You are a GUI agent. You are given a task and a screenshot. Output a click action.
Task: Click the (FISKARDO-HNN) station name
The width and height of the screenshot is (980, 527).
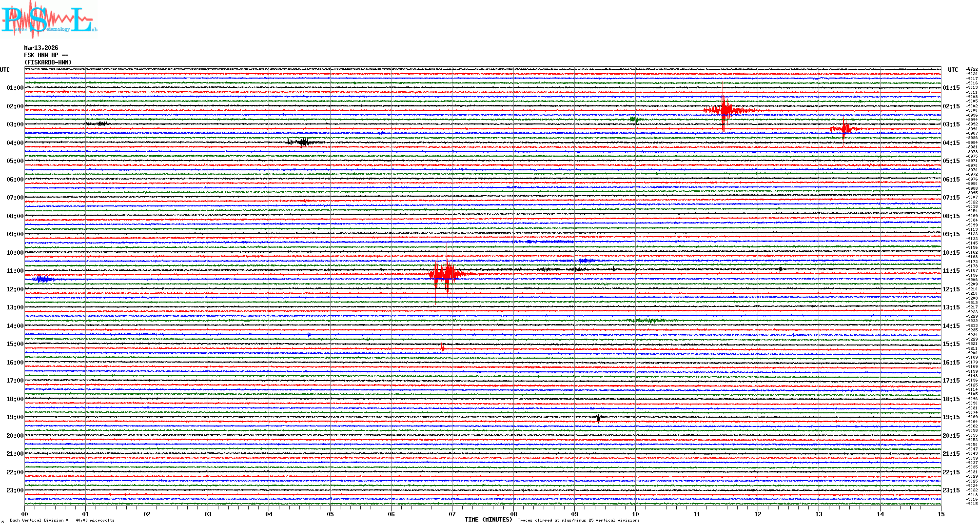tap(48, 62)
